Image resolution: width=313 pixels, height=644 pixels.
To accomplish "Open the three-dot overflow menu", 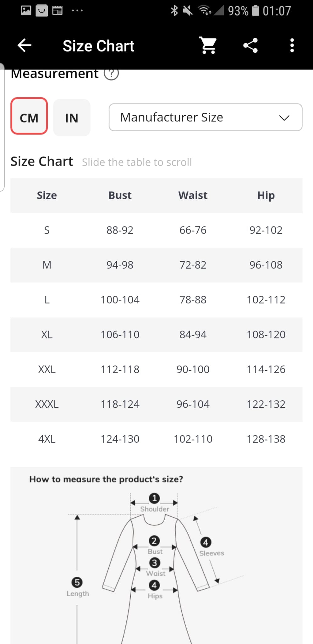I will [x=292, y=46].
